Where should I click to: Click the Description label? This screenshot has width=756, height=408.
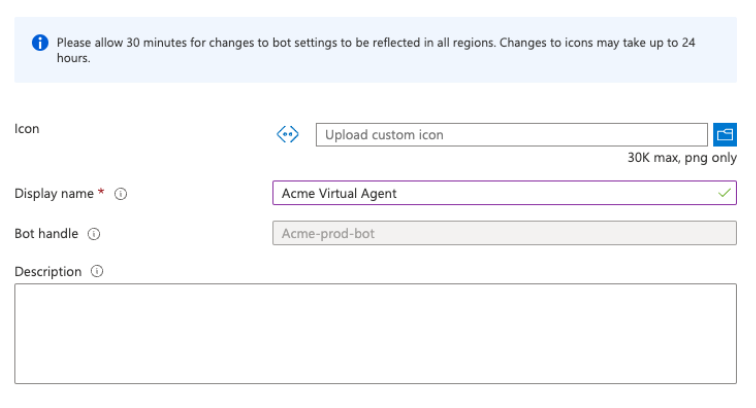point(48,272)
